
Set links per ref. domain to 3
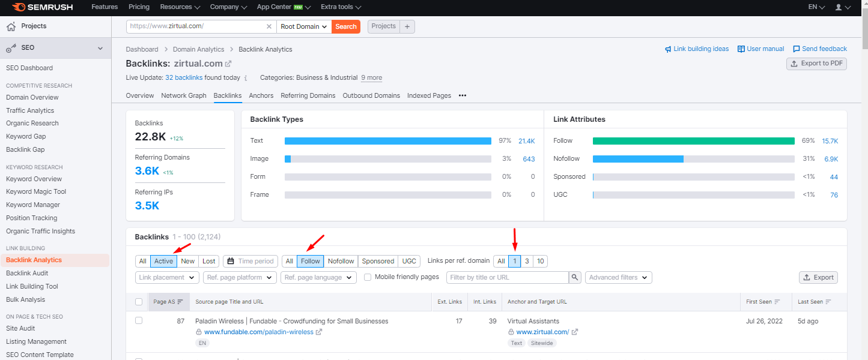527,261
